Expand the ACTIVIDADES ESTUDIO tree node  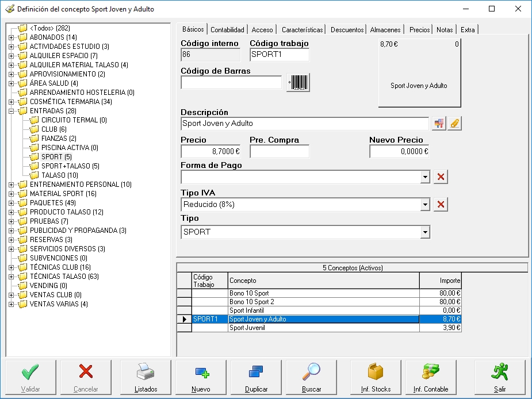coord(11,47)
